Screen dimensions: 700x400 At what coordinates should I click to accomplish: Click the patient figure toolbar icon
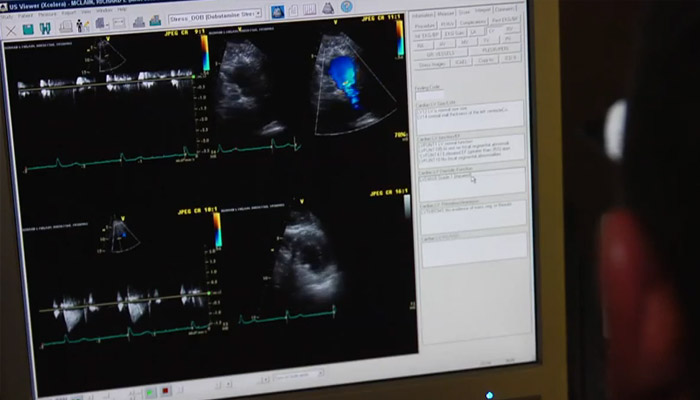point(83,26)
